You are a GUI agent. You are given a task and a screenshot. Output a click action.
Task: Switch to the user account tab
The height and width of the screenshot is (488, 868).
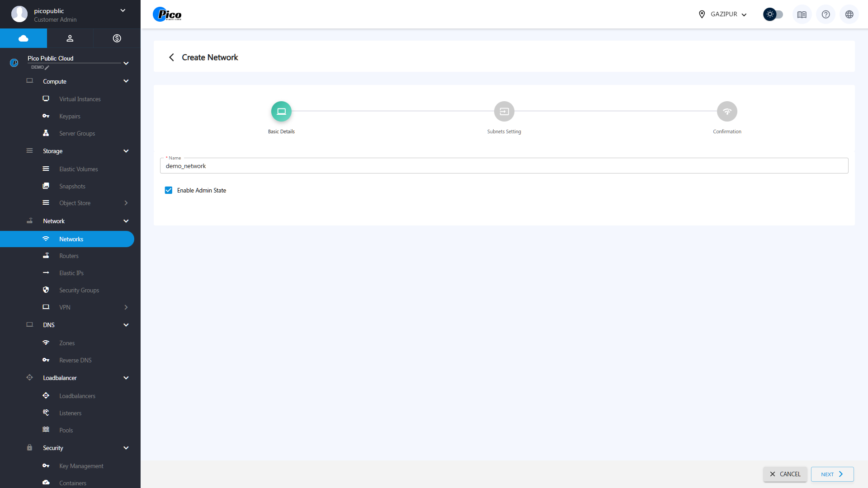tap(70, 38)
